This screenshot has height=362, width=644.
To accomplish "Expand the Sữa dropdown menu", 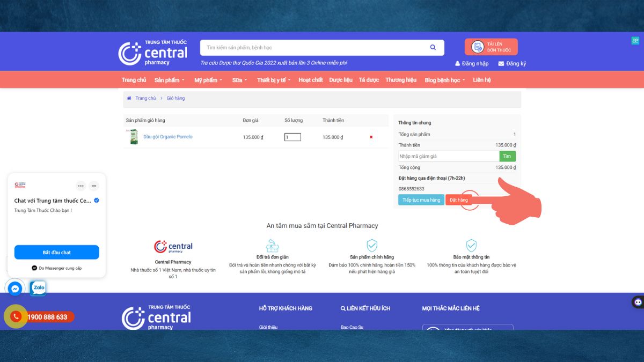I will point(240,80).
